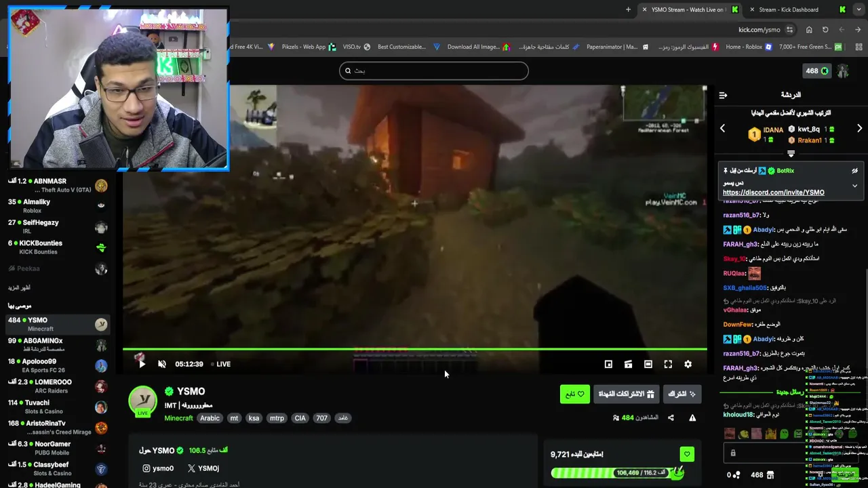Open KICKBounties channel in sidebar
Viewport: 868px width, 488px height.
tap(58, 247)
